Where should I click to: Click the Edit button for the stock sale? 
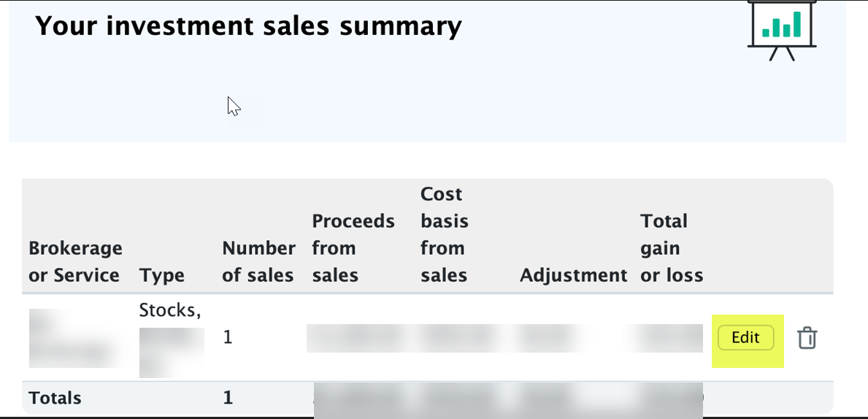tap(745, 338)
